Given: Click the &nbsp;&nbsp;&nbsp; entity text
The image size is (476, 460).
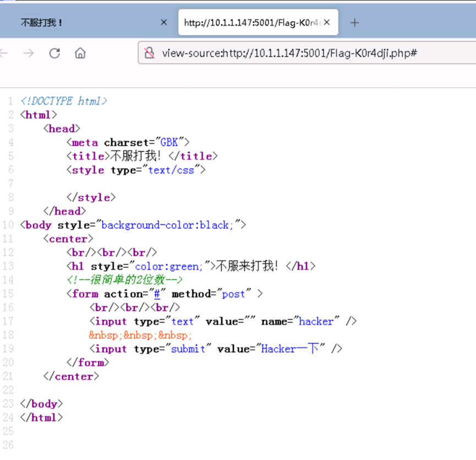Looking at the screenshot, I should coord(140,335).
